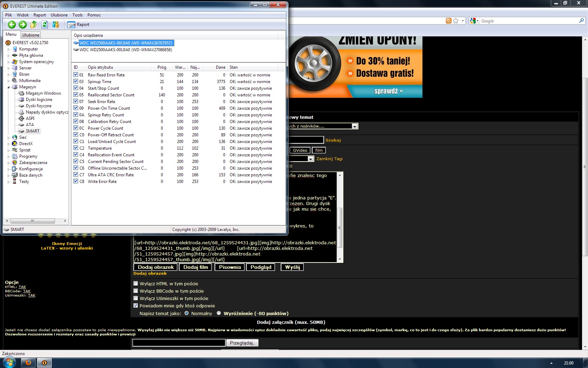Collapse the Magazyn tree node
The width and height of the screenshot is (588, 368).
point(9,87)
